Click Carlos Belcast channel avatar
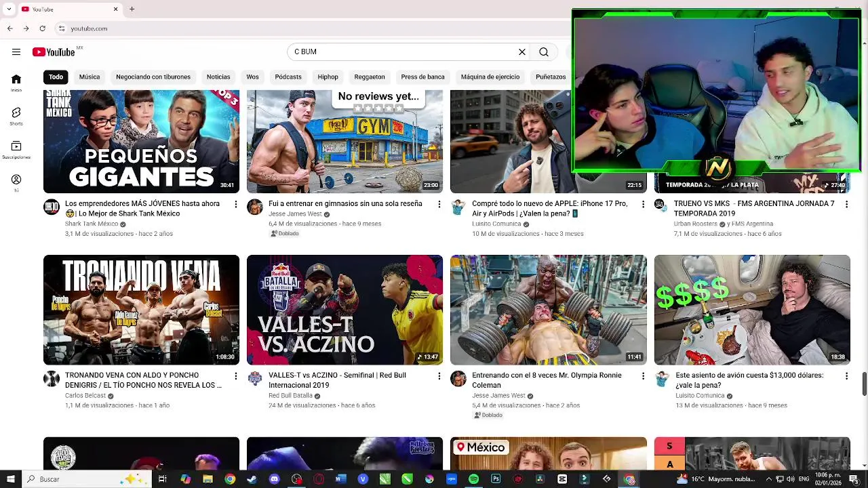Viewport: 868px width, 488px height. tap(52, 379)
